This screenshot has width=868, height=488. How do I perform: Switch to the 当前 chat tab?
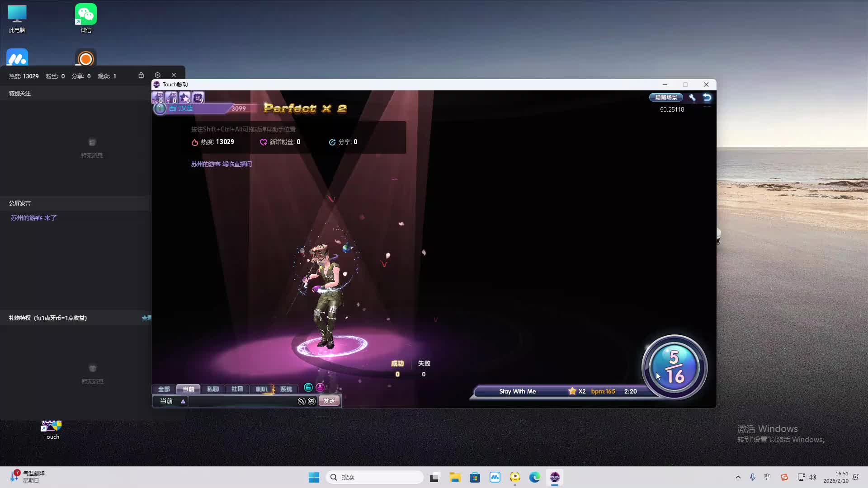pos(189,389)
